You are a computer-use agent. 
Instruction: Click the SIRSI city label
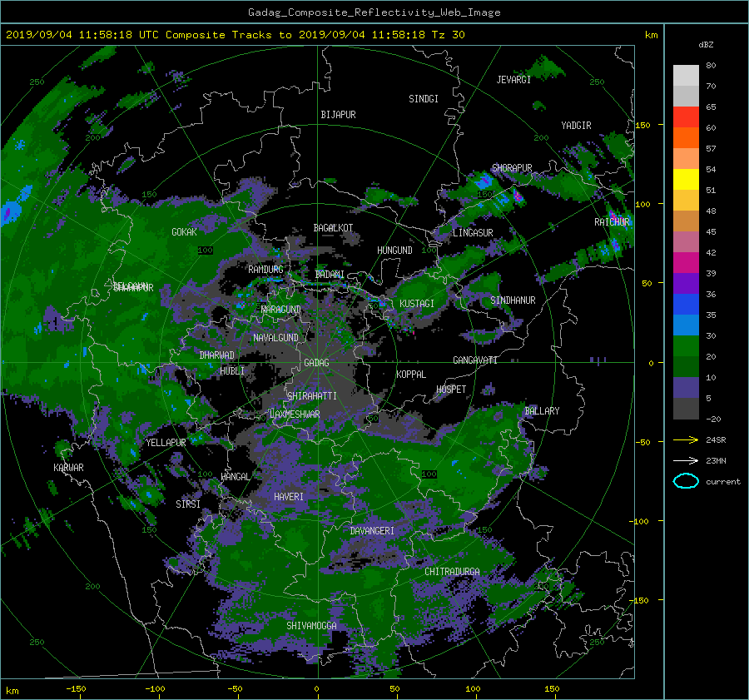[188, 504]
